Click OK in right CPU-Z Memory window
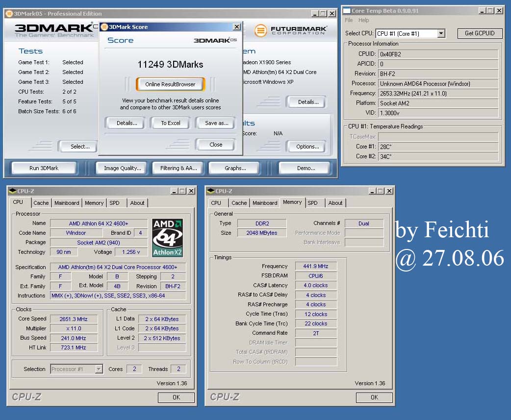The height and width of the screenshot is (420, 511). [x=375, y=397]
